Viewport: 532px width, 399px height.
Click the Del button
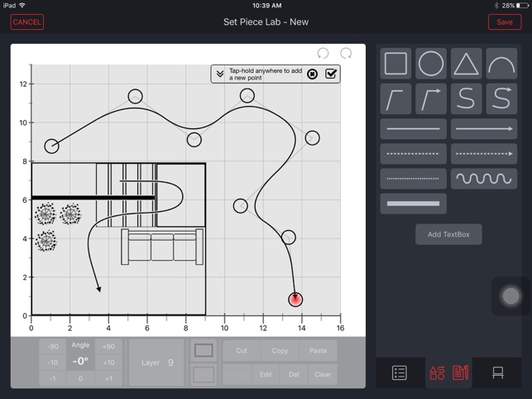click(294, 374)
